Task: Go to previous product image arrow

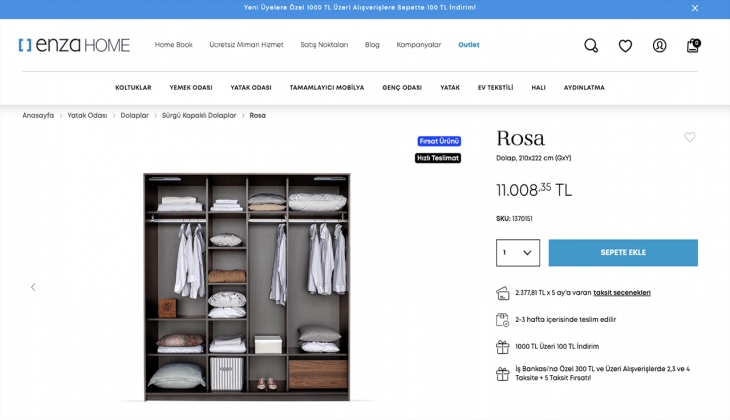Action: pyautogui.click(x=33, y=287)
